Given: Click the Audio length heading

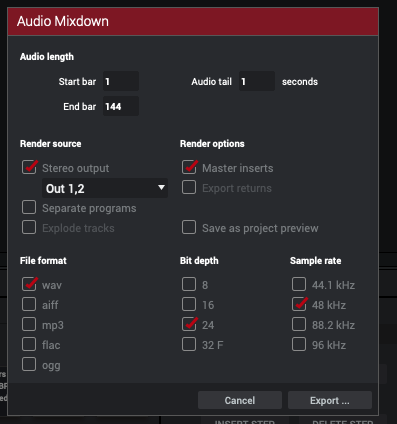Looking at the screenshot, I should (47, 57).
